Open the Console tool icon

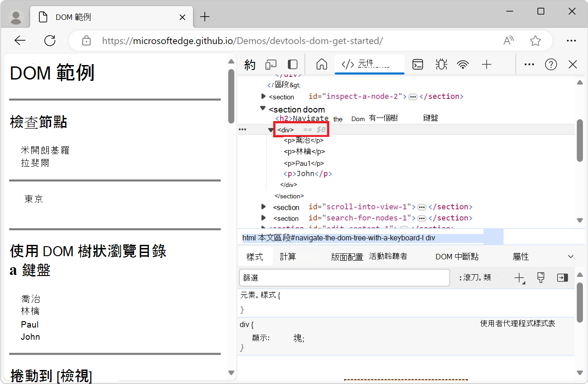417,65
